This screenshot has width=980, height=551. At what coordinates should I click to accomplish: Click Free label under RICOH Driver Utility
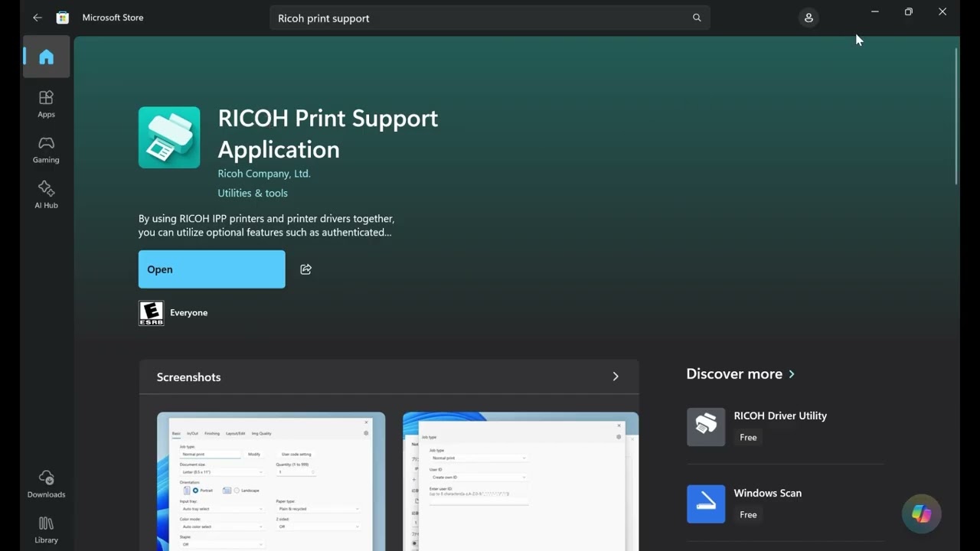748,438
